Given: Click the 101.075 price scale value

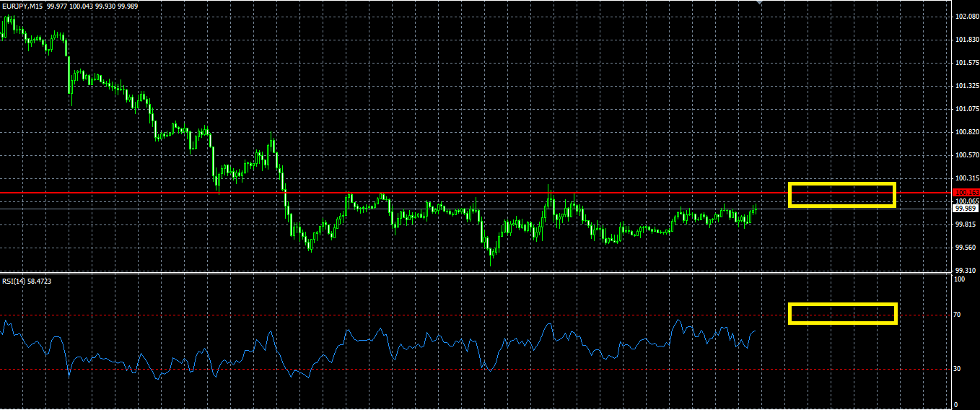Looking at the screenshot, I should pos(966,108).
